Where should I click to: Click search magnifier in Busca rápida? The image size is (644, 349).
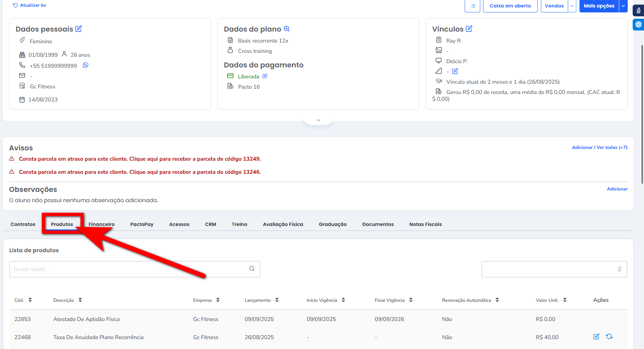click(x=252, y=269)
